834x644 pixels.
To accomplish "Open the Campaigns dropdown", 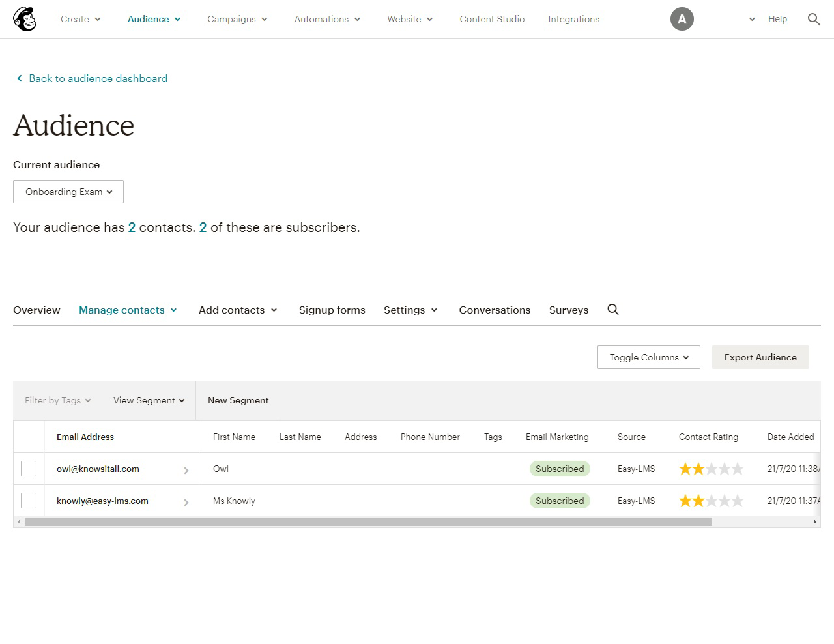I will tap(238, 19).
